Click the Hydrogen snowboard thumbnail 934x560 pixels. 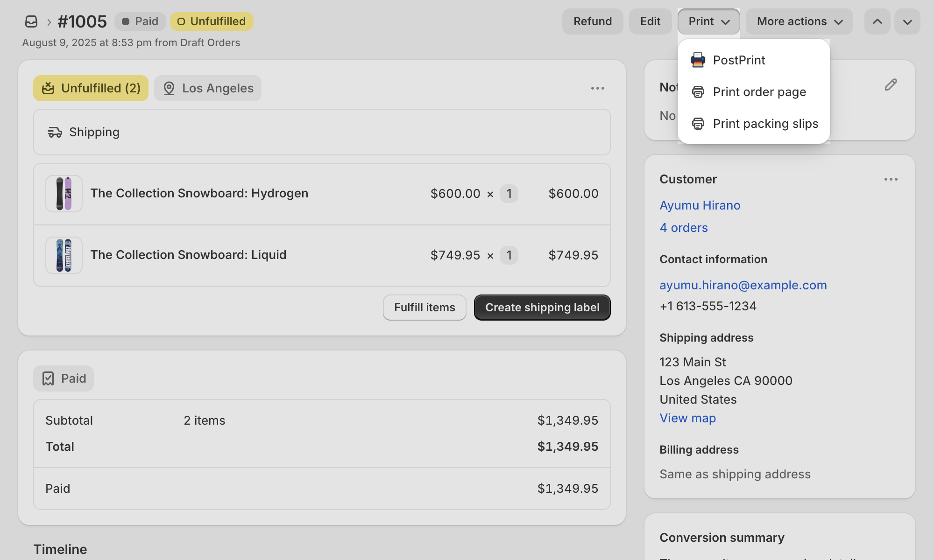pyautogui.click(x=64, y=193)
